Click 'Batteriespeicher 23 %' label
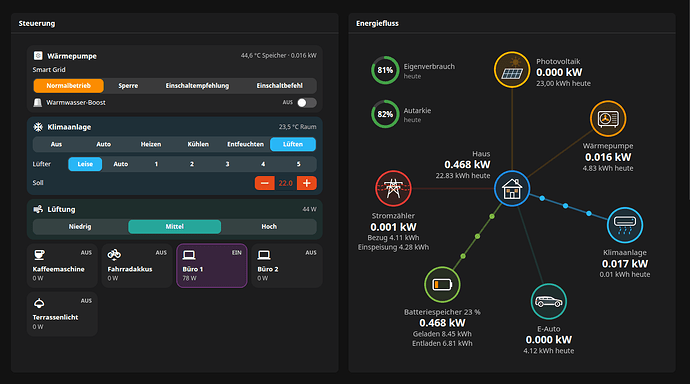The image size is (690, 384). (442, 312)
